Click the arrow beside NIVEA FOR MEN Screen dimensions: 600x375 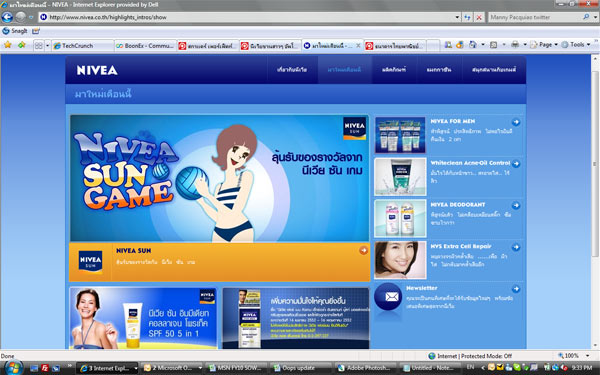[516, 122]
